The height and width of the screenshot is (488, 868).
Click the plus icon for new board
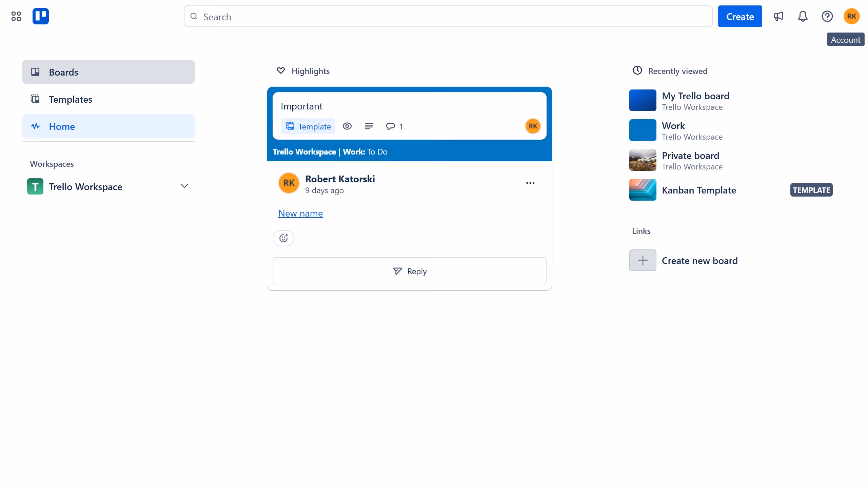[x=643, y=260]
